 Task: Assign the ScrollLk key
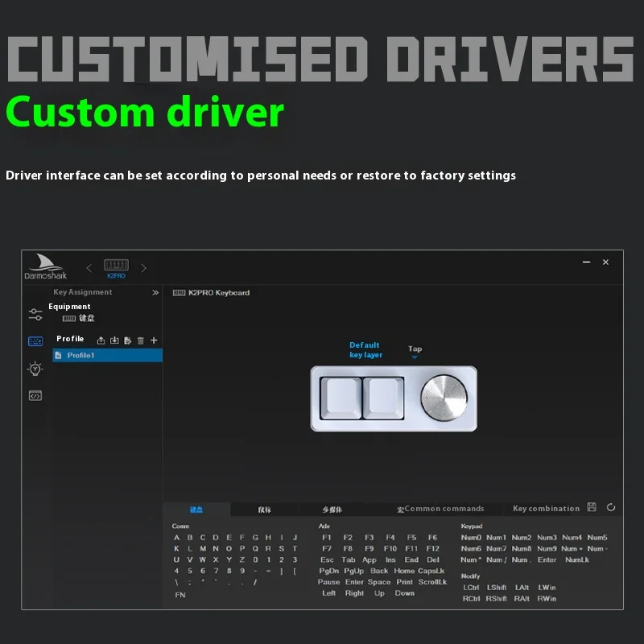click(432, 581)
